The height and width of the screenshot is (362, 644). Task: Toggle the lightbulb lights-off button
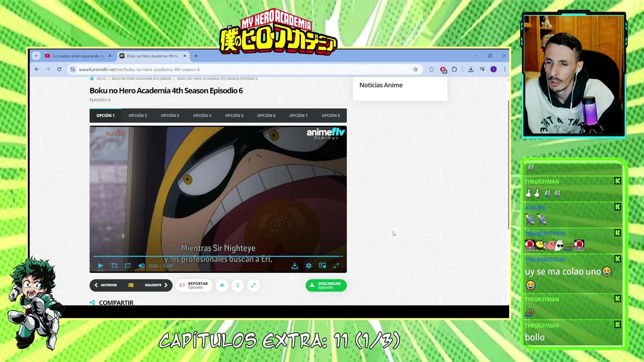[237, 285]
